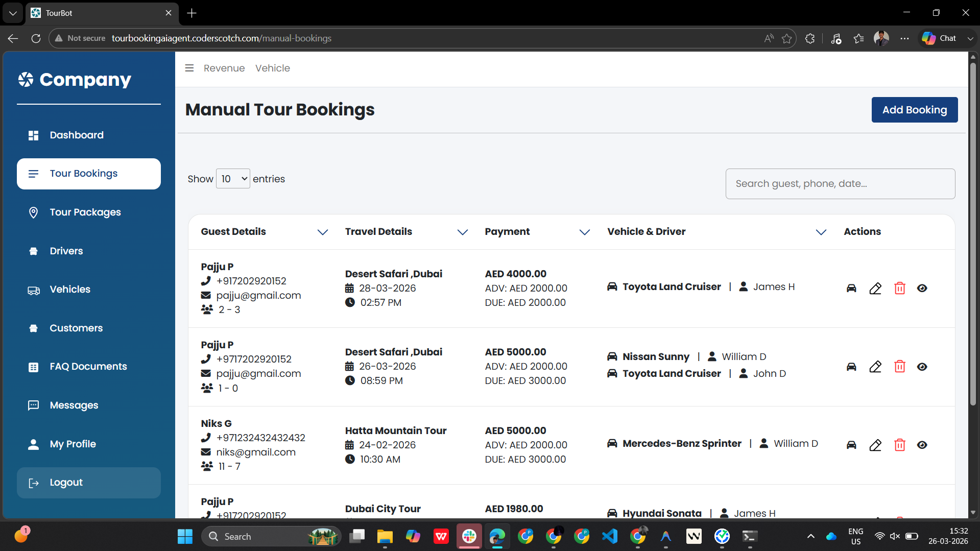Select Tour Bookings in the sidebar
This screenshot has height=551, width=980.
[89, 174]
